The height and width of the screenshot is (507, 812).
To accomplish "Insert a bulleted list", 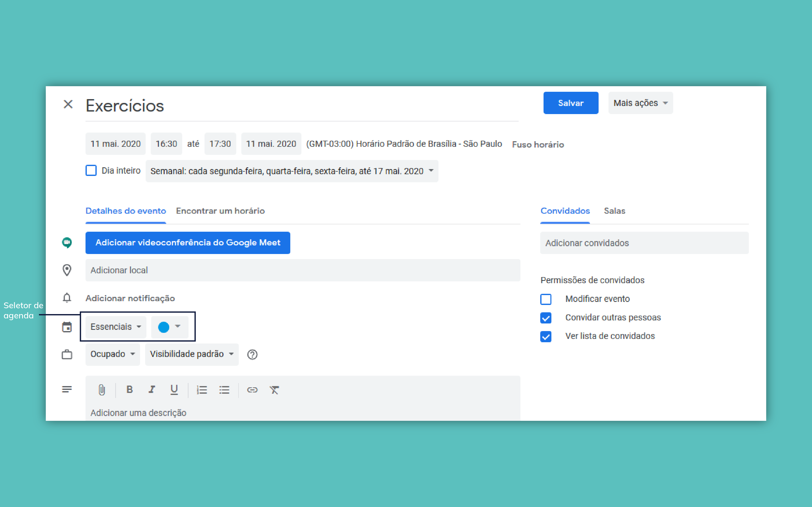I will 224,390.
